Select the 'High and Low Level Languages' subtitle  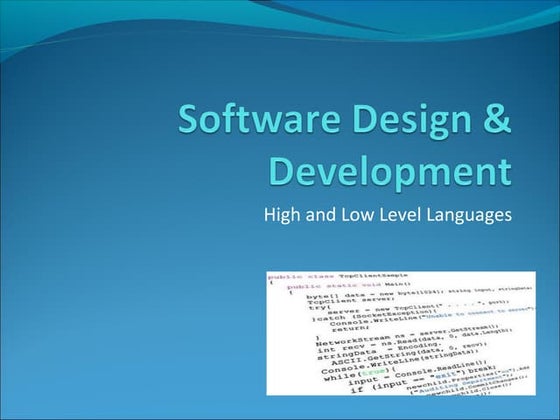[388, 215]
